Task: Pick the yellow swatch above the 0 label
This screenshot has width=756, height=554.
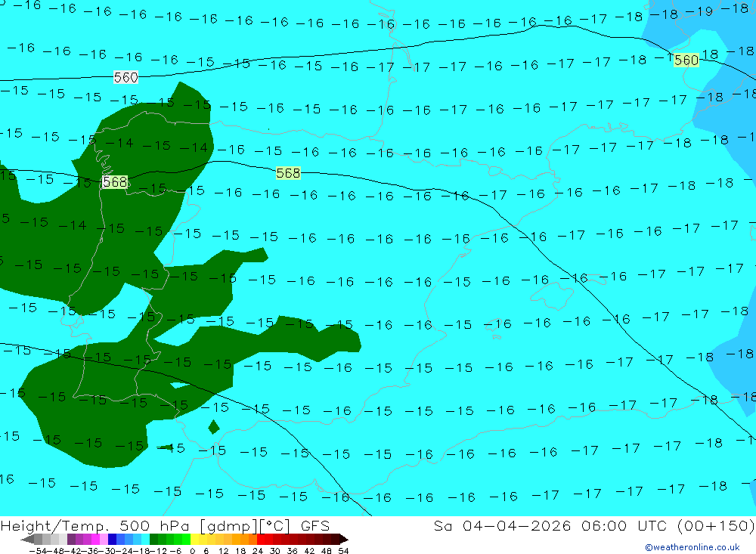Action: tap(195, 540)
